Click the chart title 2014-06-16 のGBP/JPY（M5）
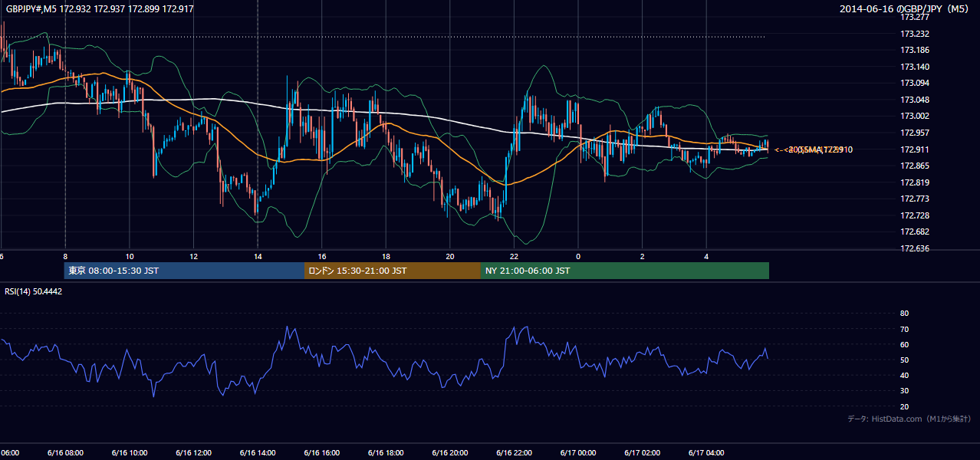This screenshot has width=980, height=460. [x=906, y=8]
